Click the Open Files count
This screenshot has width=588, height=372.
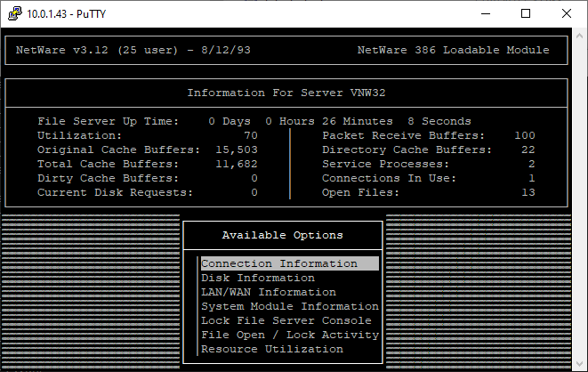click(x=528, y=192)
